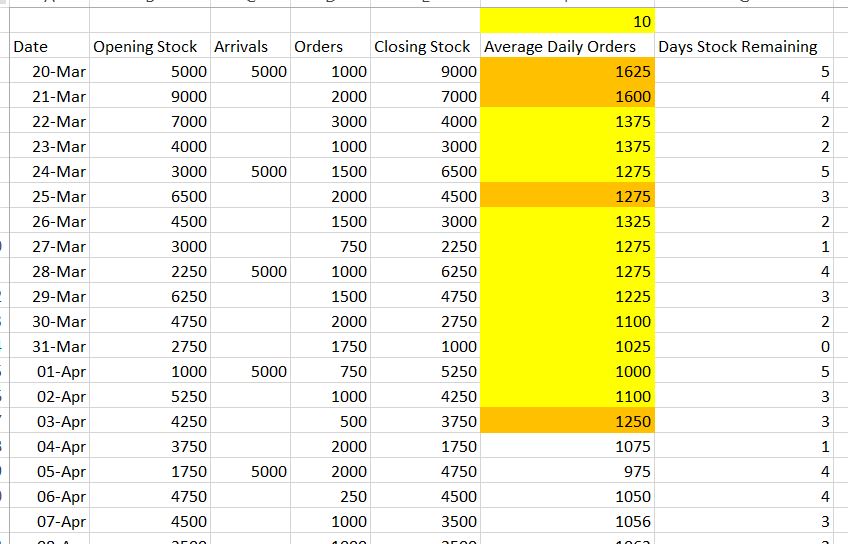
Task: Select the 22-Mar date cell
Action: pos(49,121)
